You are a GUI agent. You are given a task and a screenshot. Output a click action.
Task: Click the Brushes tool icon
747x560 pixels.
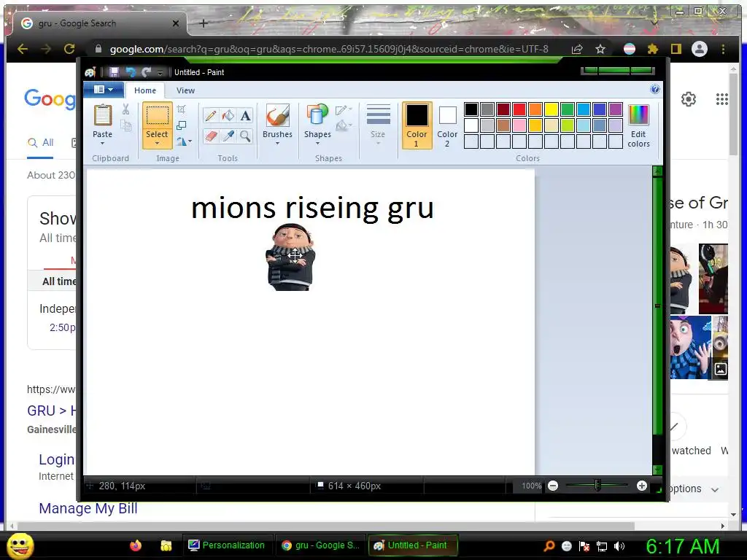[x=277, y=116]
